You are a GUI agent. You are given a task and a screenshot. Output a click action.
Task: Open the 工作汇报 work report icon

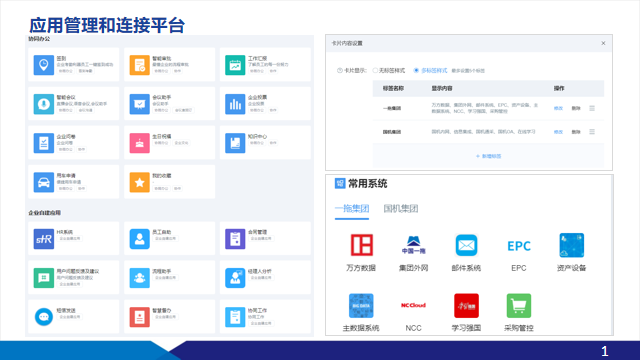click(x=235, y=65)
